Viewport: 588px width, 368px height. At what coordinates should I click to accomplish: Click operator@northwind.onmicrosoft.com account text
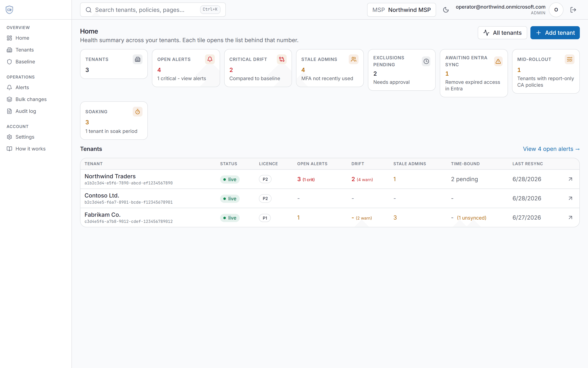click(x=501, y=7)
